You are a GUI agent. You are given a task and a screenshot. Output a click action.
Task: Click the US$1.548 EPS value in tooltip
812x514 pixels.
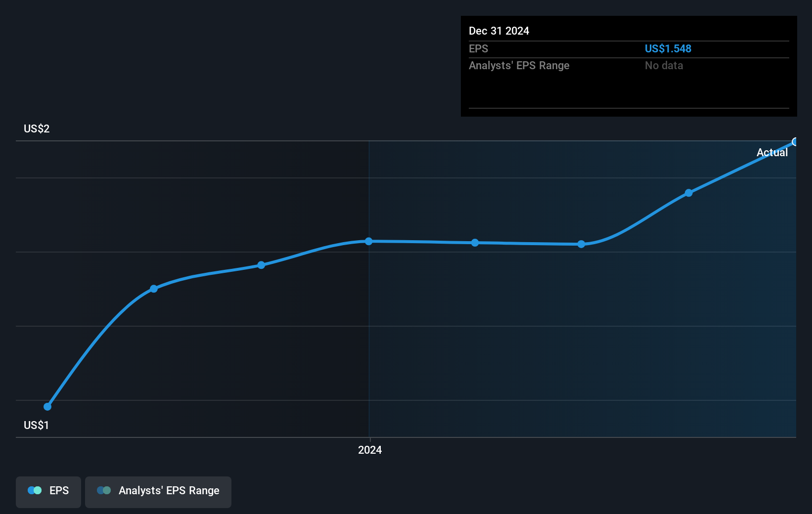[x=668, y=49]
